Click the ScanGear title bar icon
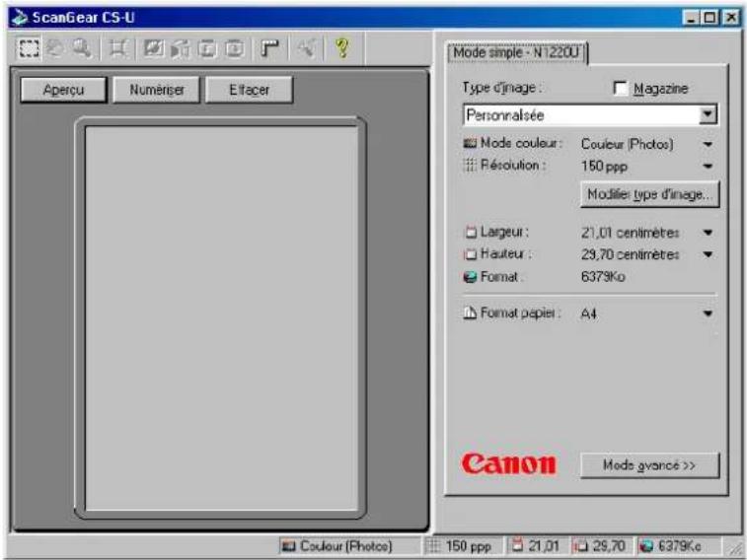The width and height of the screenshot is (747, 560). pos(20,17)
